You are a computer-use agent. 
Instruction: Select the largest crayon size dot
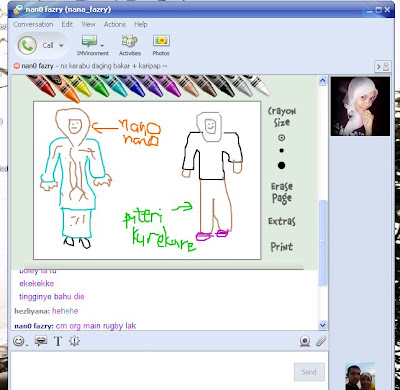[x=281, y=165]
